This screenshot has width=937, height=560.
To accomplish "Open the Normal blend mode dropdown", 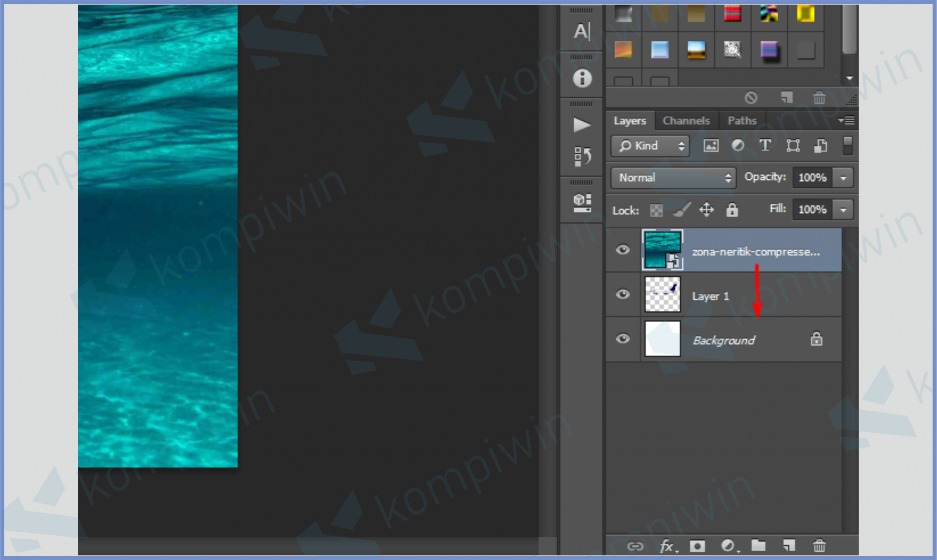I will tap(673, 178).
